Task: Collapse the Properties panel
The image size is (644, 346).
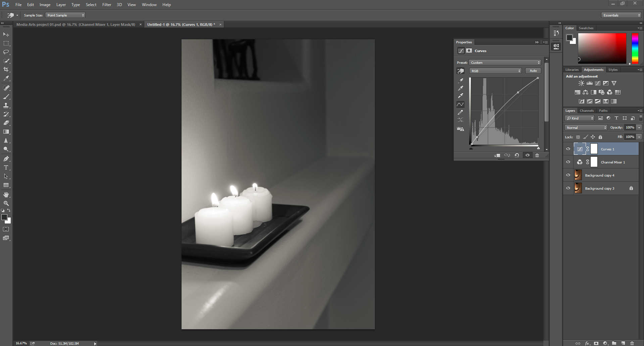Action: point(537,42)
